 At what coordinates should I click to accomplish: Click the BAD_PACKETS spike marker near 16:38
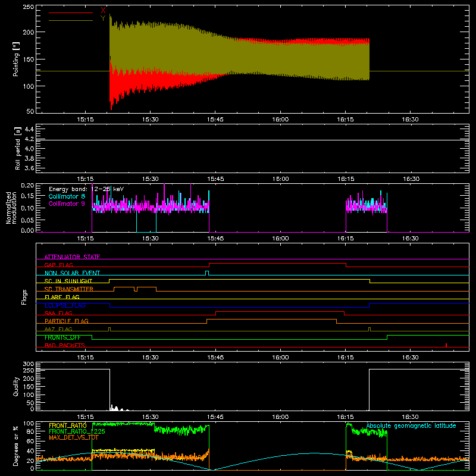(x=446, y=345)
